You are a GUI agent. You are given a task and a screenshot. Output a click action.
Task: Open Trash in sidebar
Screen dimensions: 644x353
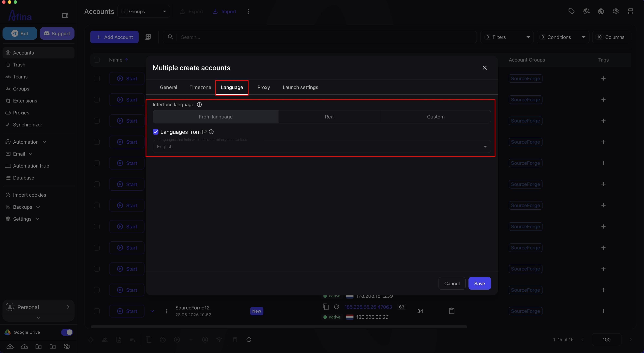[x=39, y=65]
